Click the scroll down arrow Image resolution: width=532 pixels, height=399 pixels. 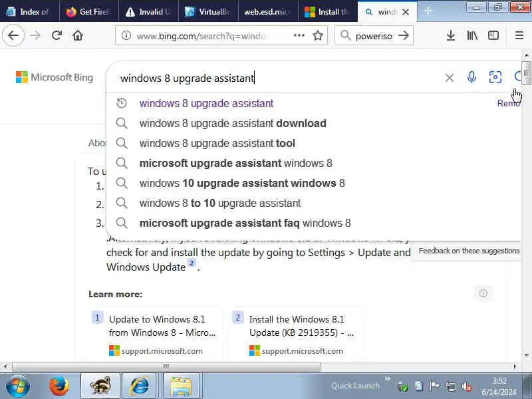point(526,355)
